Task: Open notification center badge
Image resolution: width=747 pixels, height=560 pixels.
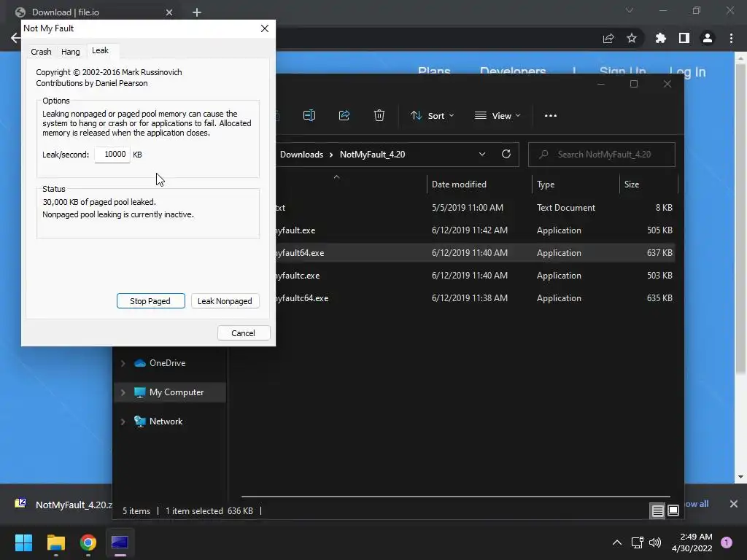Action: (x=727, y=542)
